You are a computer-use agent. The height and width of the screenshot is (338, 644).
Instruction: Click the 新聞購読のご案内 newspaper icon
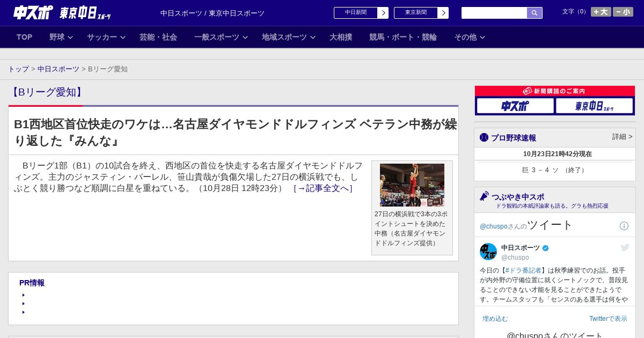[x=528, y=91]
